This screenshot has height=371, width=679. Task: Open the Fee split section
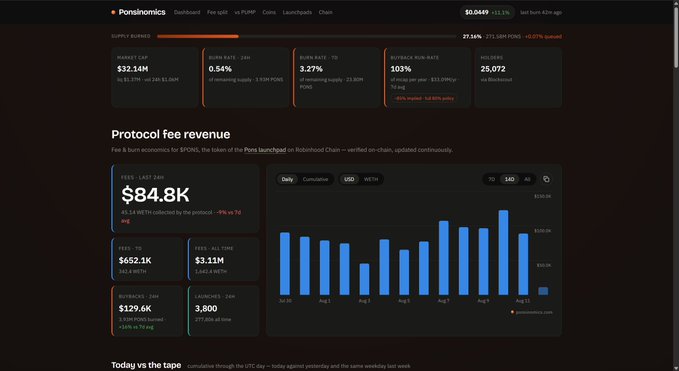pos(217,13)
